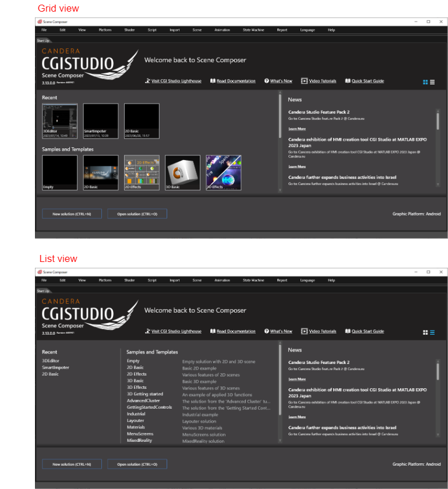Image resolution: width=448 pixels, height=489 pixels.
Task: Click the Video Tutorials icon in top window
Action: point(304,81)
